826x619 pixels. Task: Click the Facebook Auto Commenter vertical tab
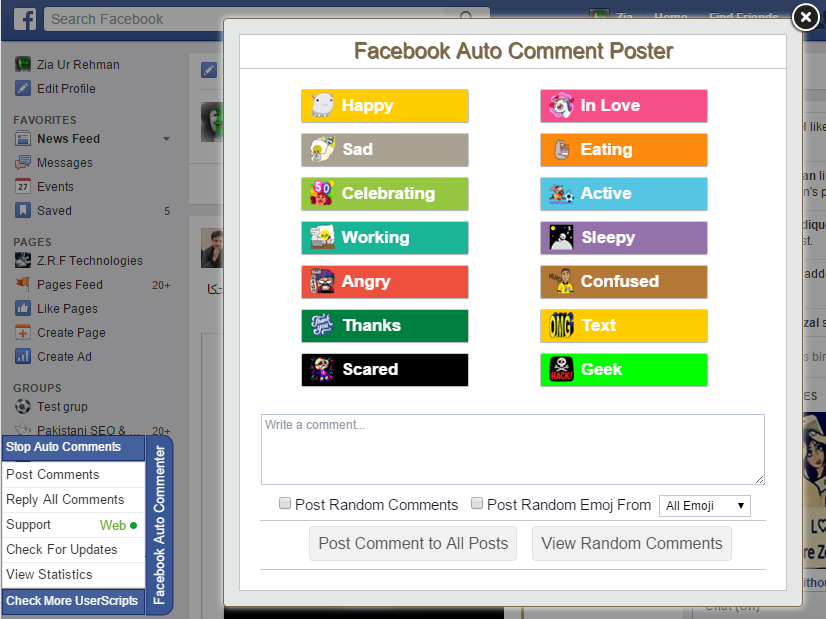click(160, 525)
